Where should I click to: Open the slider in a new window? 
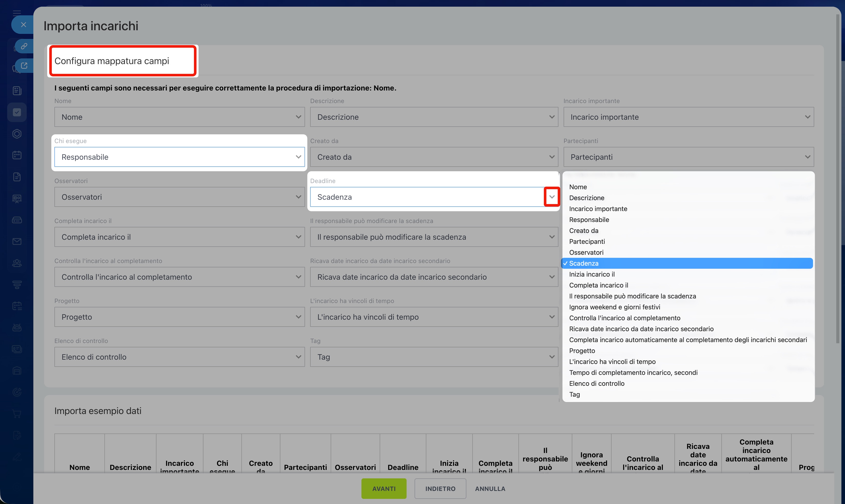coord(24,66)
